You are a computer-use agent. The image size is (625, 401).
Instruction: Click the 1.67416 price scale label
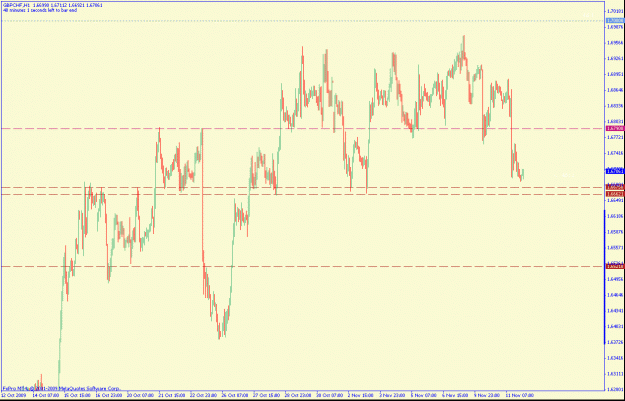(615, 153)
